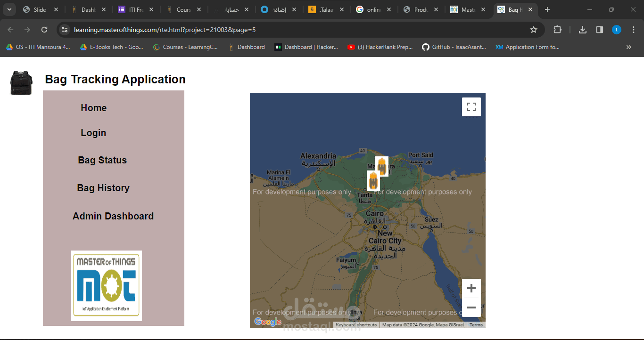Zoom out the map with minus button

pyautogui.click(x=471, y=308)
